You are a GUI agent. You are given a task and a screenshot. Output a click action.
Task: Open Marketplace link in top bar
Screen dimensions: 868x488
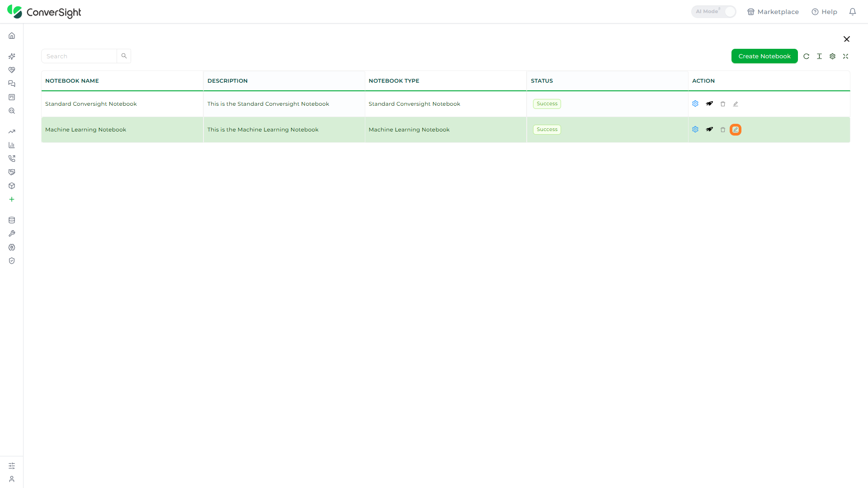point(773,12)
